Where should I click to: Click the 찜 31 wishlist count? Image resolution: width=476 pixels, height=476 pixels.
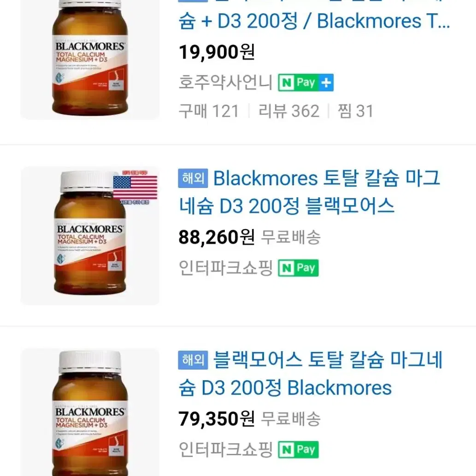click(x=355, y=111)
